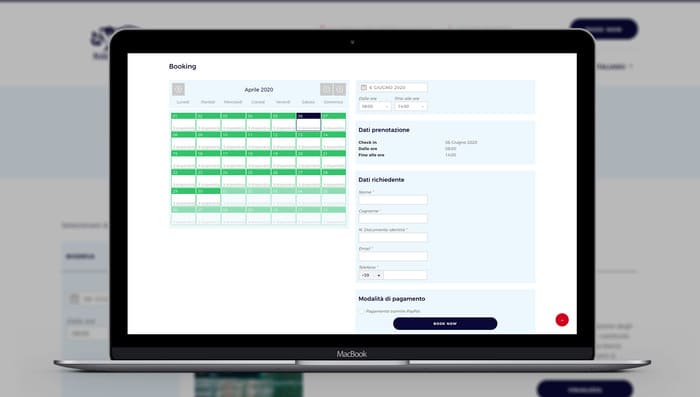Open the check-in date field showing Giugno 2020
This screenshot has width=700, height=397.
[393, 88]
